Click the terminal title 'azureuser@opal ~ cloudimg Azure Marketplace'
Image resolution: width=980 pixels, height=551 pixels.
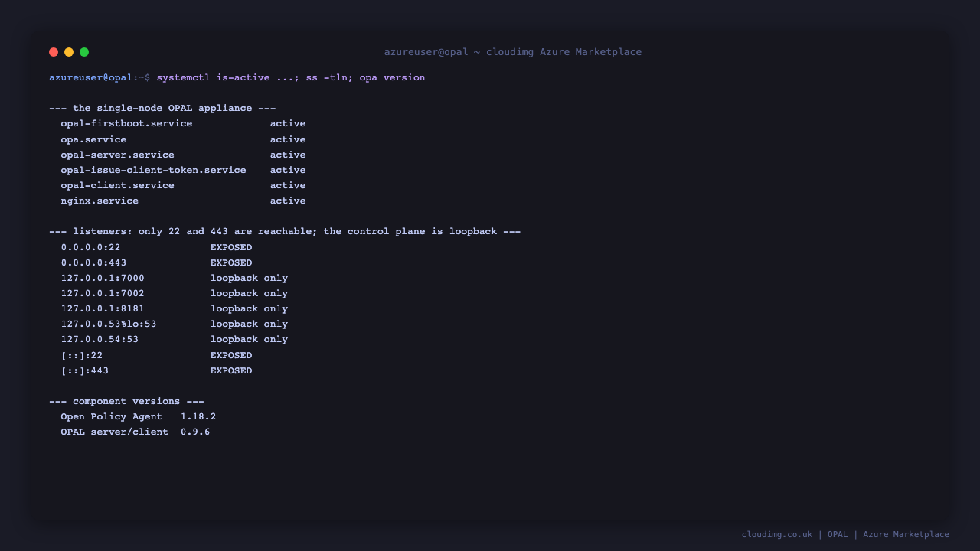[x=513, y=52]
